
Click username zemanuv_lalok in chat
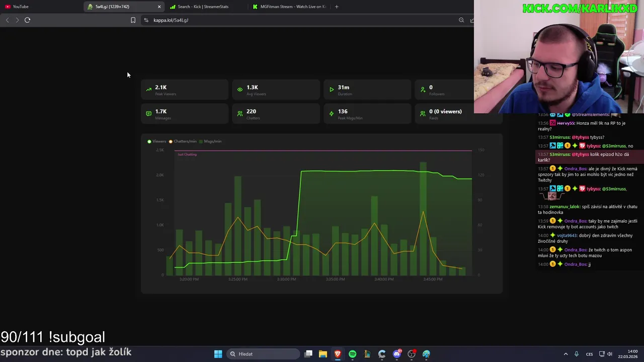click(x=565, y=207)
